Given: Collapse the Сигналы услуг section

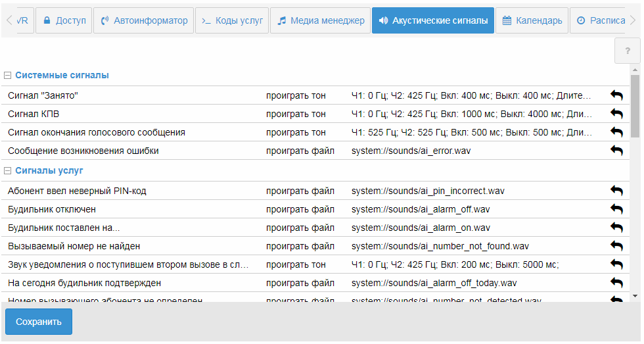Looking at the screenshot, I should click(8, 170).
